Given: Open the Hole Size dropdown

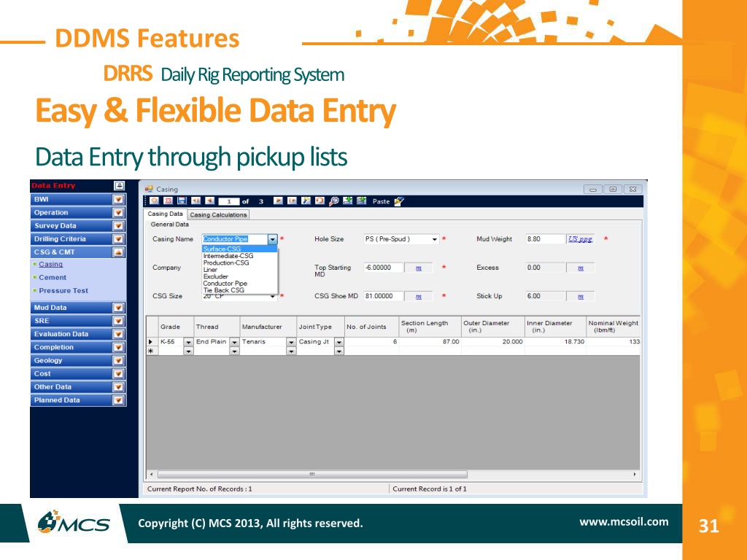Looking at the screenshot, I should point(435,239).
